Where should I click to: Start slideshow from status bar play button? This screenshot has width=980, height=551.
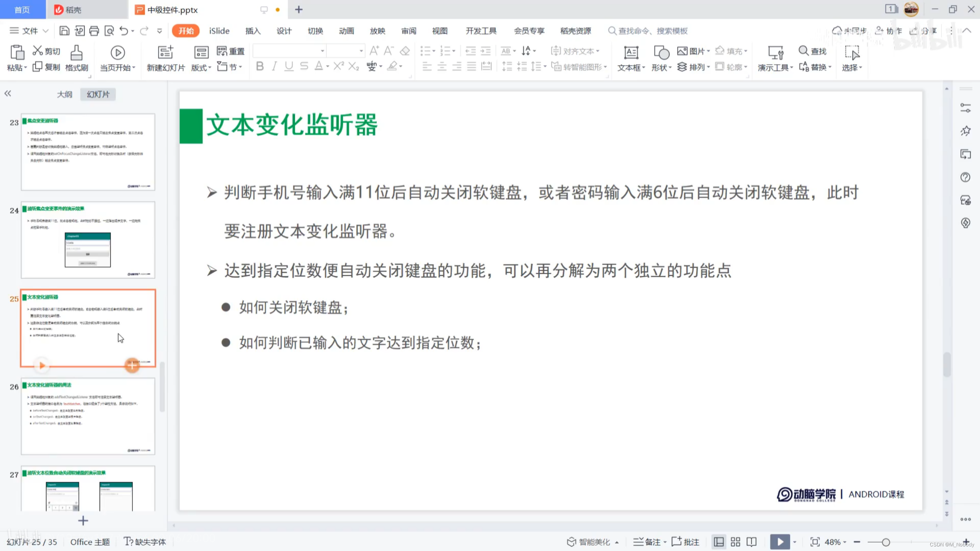click(780, 542)
